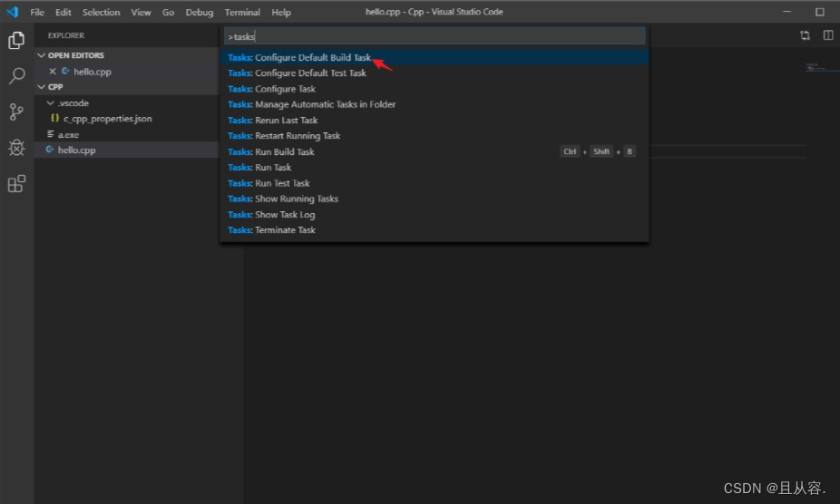Collapse the OPEN EDITORS section

(41, 55)
